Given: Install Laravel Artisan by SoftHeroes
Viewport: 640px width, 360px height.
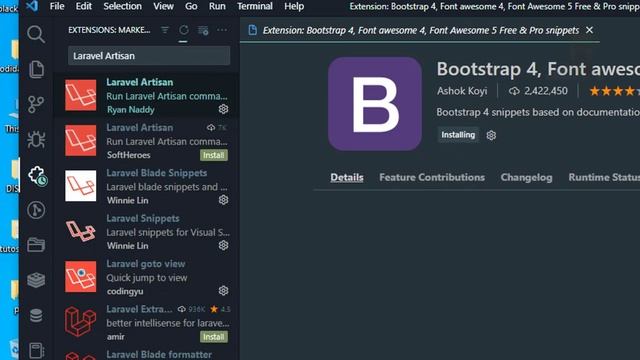Looking at the screenshot, I should pyautogui.click(x=214, y=155).
